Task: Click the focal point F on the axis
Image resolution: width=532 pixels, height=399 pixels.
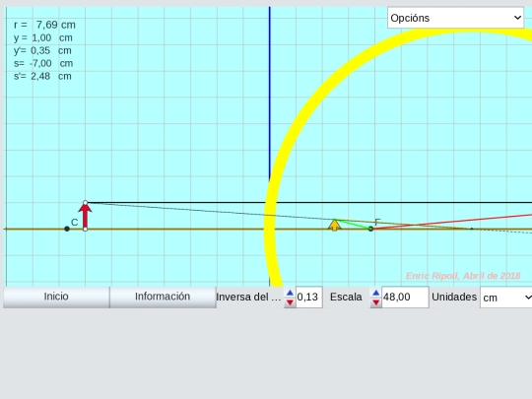Action: click(x=370, y=229)
